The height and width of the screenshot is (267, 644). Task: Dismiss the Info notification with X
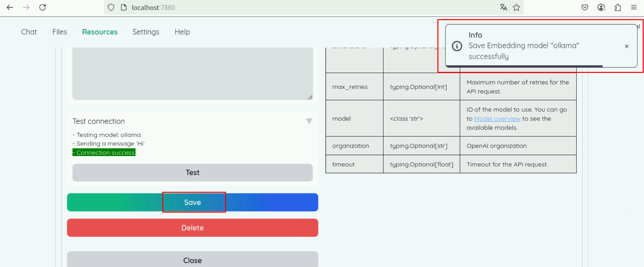(x=627, y=46)
